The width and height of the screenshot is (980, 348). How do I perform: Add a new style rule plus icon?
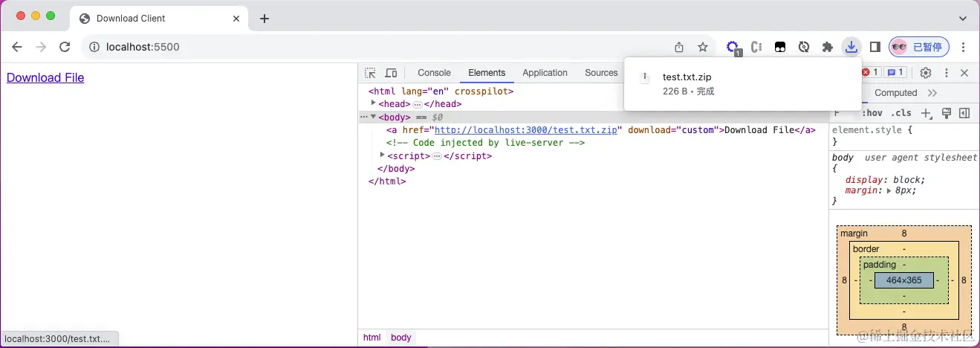click(x=927, y=114)
